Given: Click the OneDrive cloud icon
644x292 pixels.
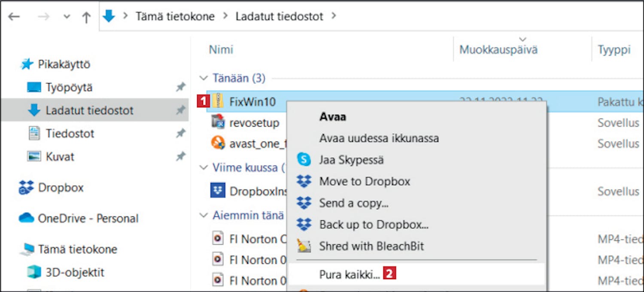Looking at the screenshot, I should click(x=27, y=218).
